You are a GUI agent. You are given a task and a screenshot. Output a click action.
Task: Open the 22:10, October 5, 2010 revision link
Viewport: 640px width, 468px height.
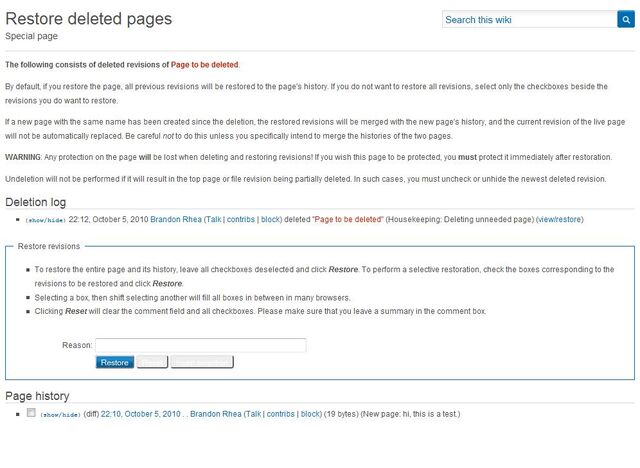click(x=140, y=414)
